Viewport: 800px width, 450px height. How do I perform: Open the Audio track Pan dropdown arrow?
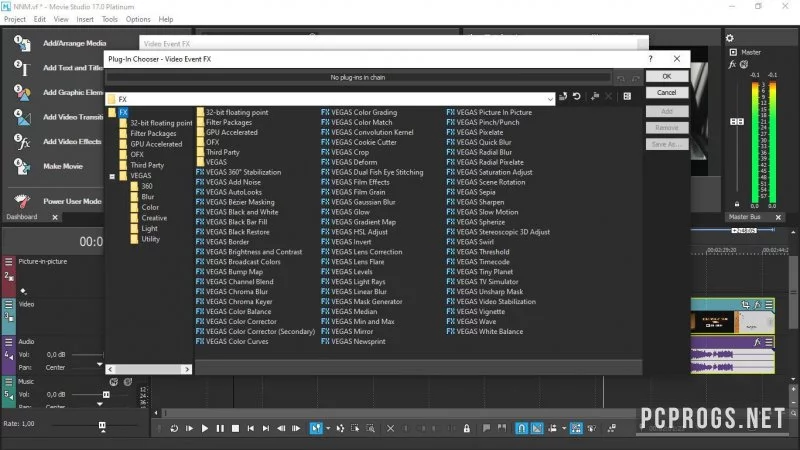pos(99,364)
